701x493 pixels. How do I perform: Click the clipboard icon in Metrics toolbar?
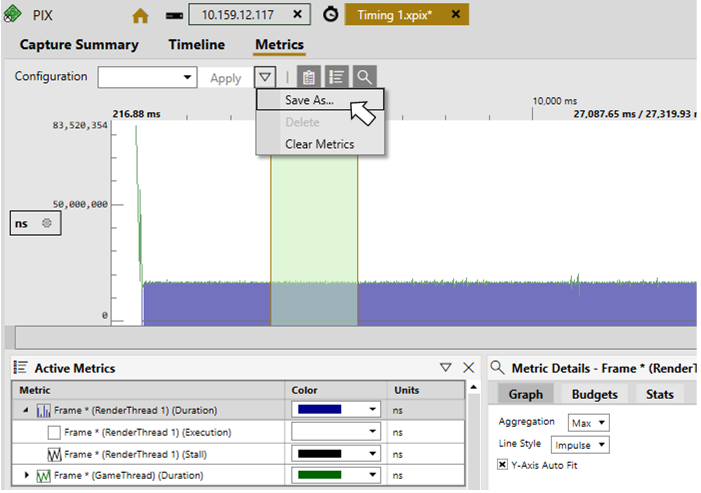[x=308, y=77]
